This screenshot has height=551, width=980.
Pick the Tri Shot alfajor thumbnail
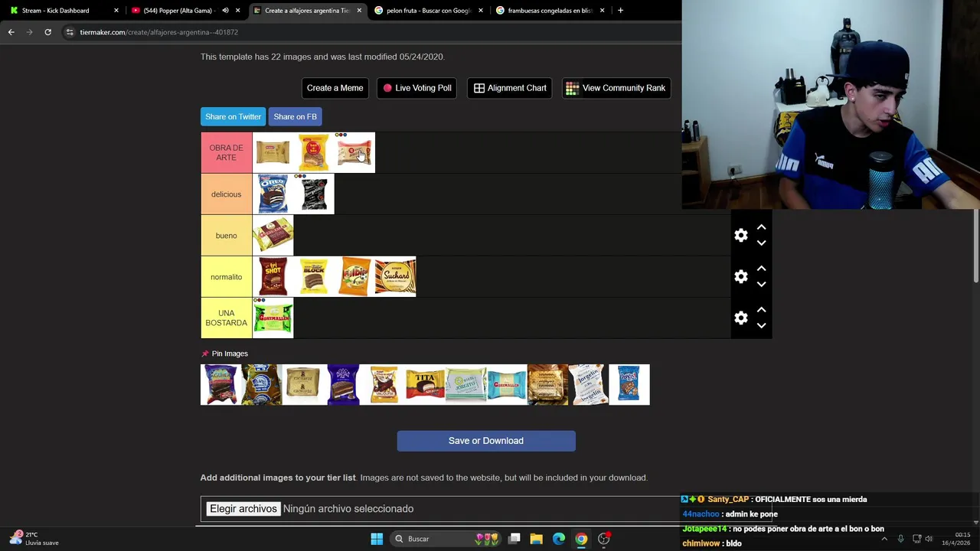click(273, 277)
